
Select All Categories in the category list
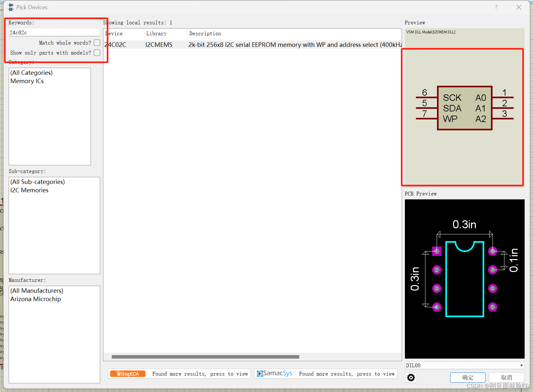pos(31,73)
